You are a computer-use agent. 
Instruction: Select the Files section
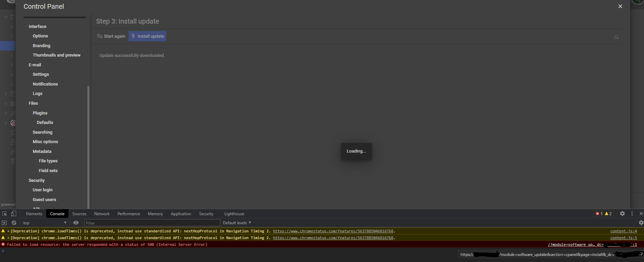coord(33,103)
